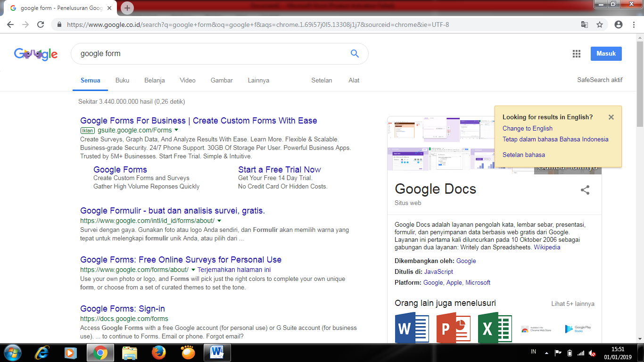Bookmark this page with the star icon

click(x=600, y=25)
